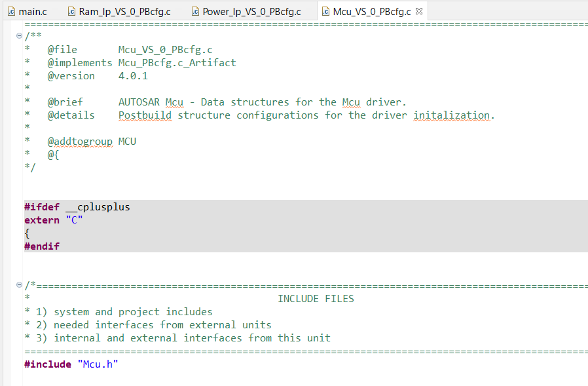The width and height of the screenshot is (588, 386).
Task: Close the Mcu_VS_0_PBcfg.c tab
Action: pyautogui.click(x=419, y=10)
